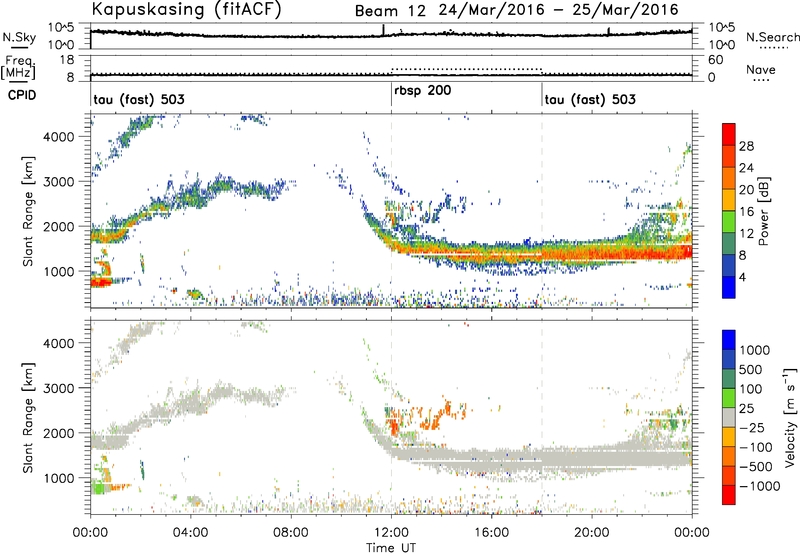Click the first "tau (fast) 503" label at 00:00
Viewport: 800px width, 554px height.
click(x=139, y=99)
